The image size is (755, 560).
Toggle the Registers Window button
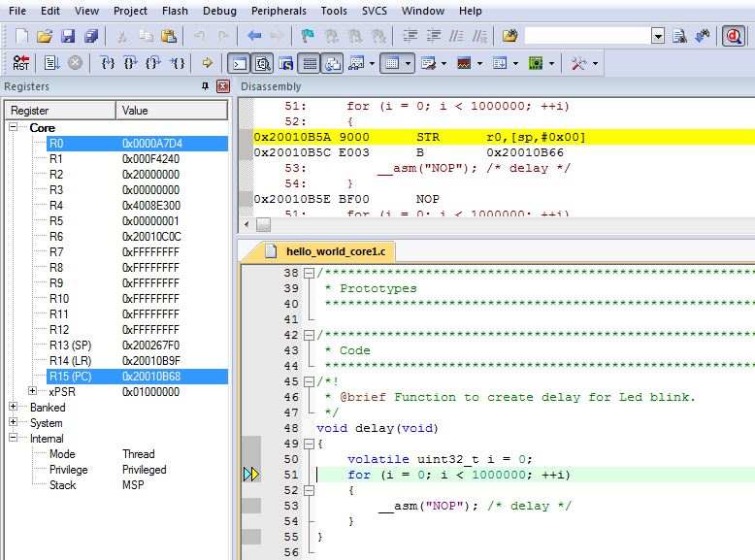pyautogui.click(x=309, y=63)
